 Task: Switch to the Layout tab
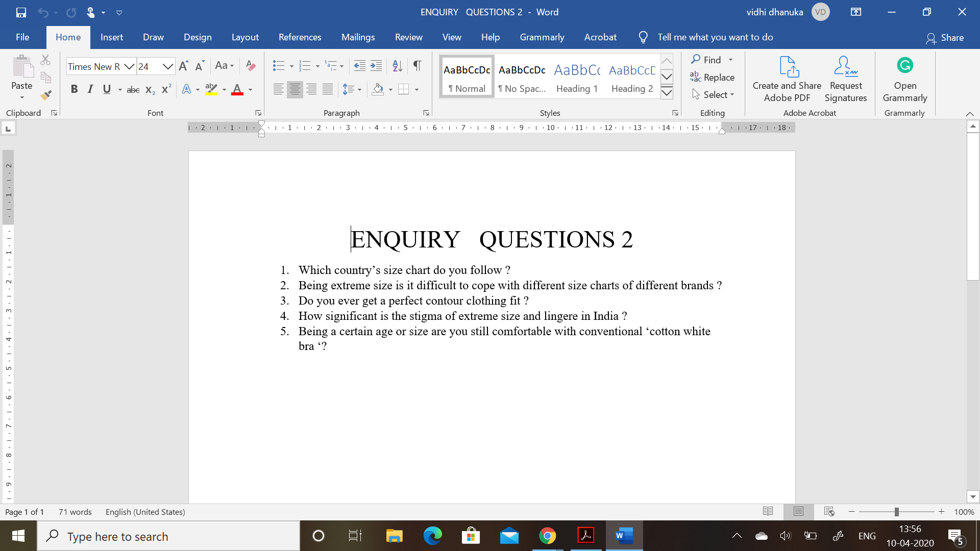(x=245, y=37)
